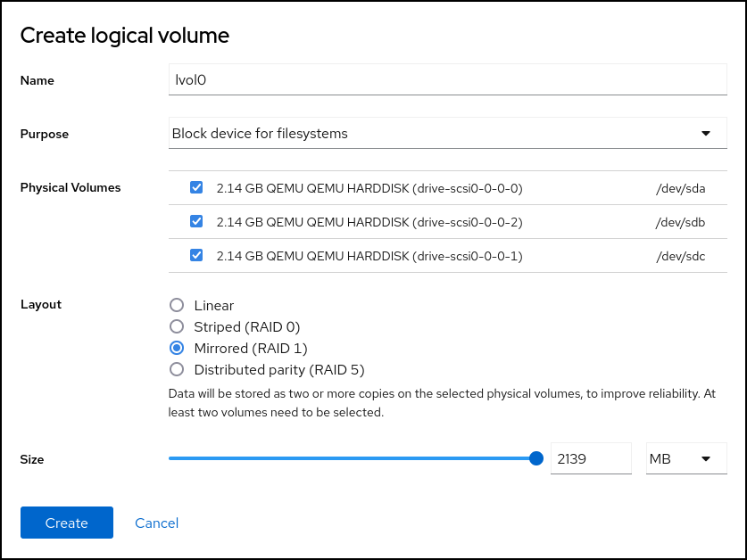
Task: Deselect the drive-scsi0-0-0-1 volume checkbox
Action: coord(196,256)
